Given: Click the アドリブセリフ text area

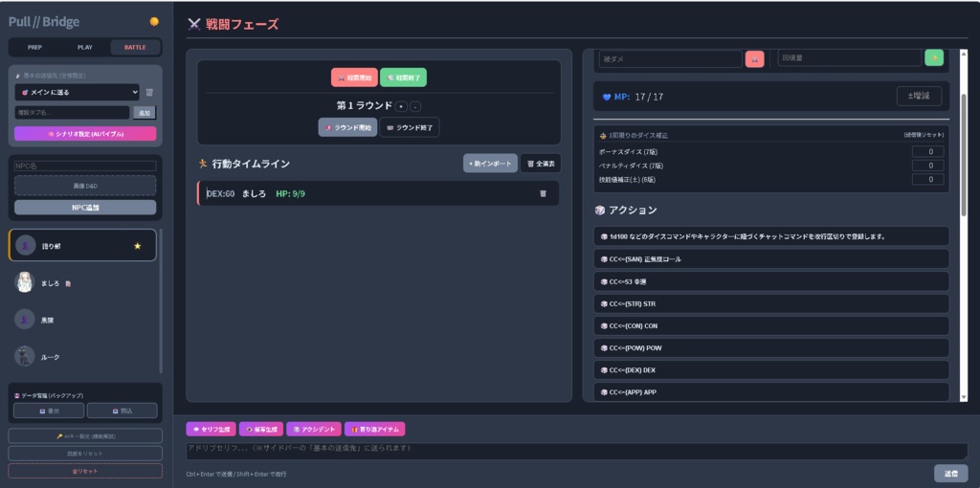Looking at the screenshot, I should pos(577,452).
